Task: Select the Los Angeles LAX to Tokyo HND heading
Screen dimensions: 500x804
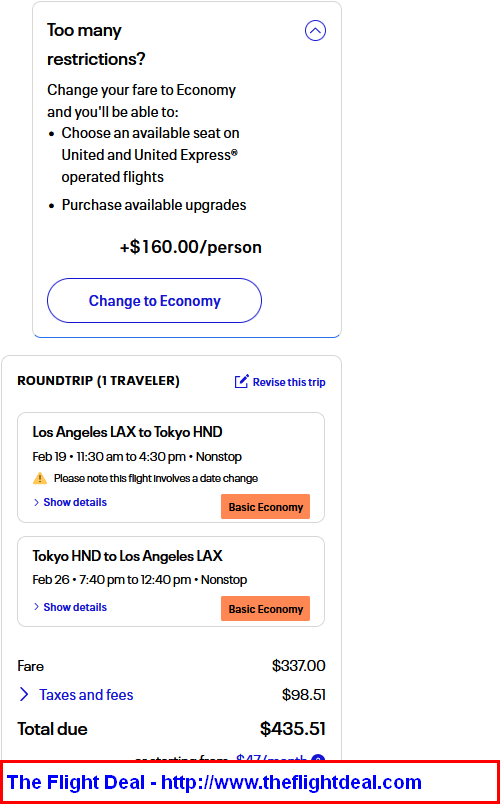Action: (x=127, y=432)
